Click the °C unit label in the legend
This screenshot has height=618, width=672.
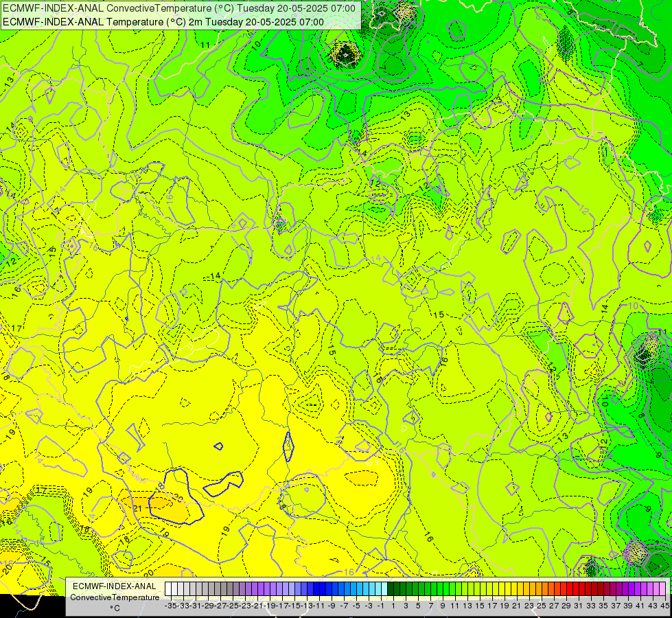pos(115,608)
